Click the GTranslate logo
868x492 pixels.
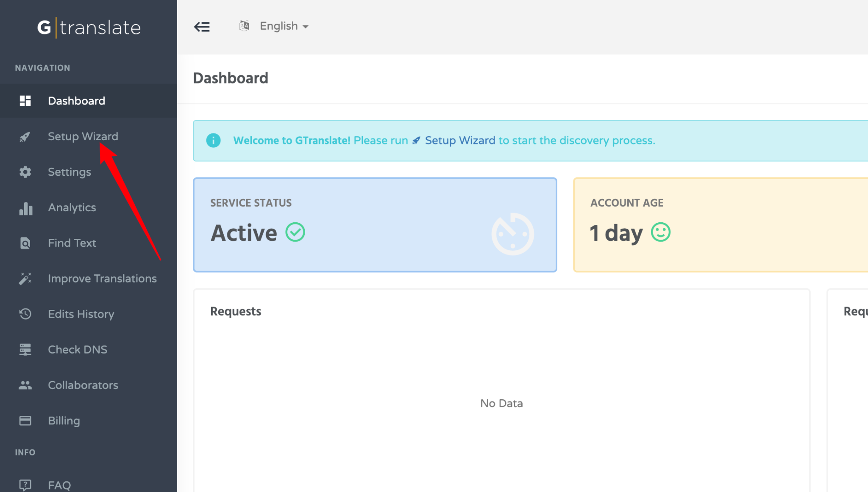89,28
